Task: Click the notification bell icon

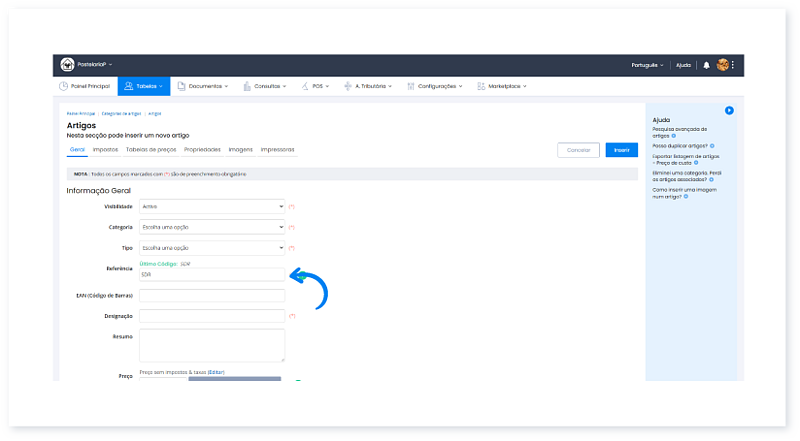Action: pyautogui.click(x=707, y=65)
